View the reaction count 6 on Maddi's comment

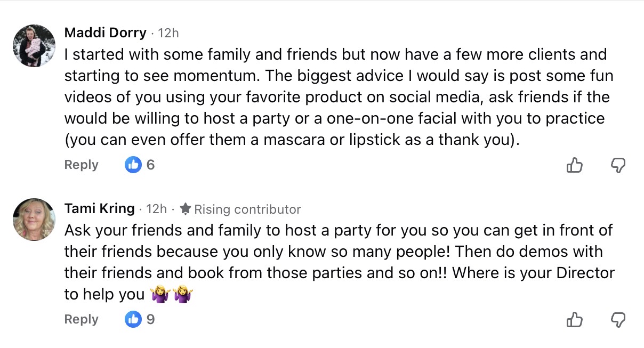150,165
